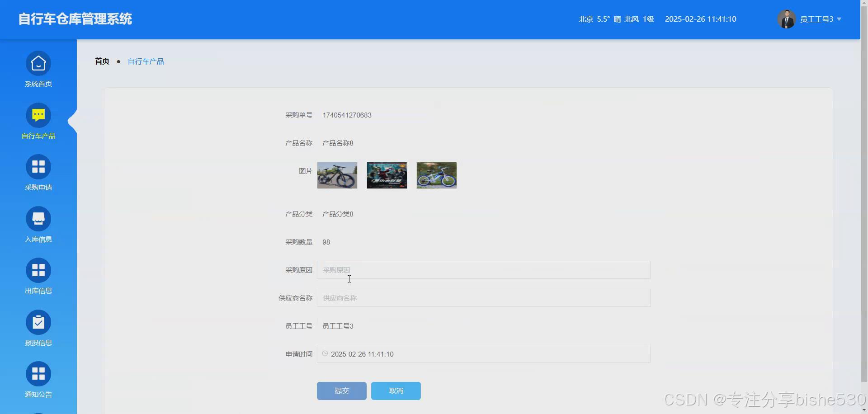Open the 报损信息 clipboard icon
Viewport: 868px width, 414px height.
click(x=38, y=322)
